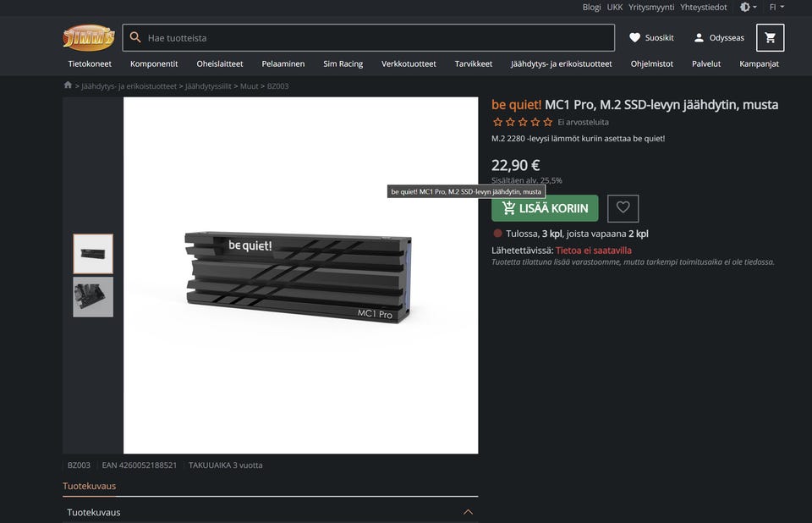The height and width of the screenshot is (523, 812).
Task: Open the shopping cart icon
Action: 770,37
